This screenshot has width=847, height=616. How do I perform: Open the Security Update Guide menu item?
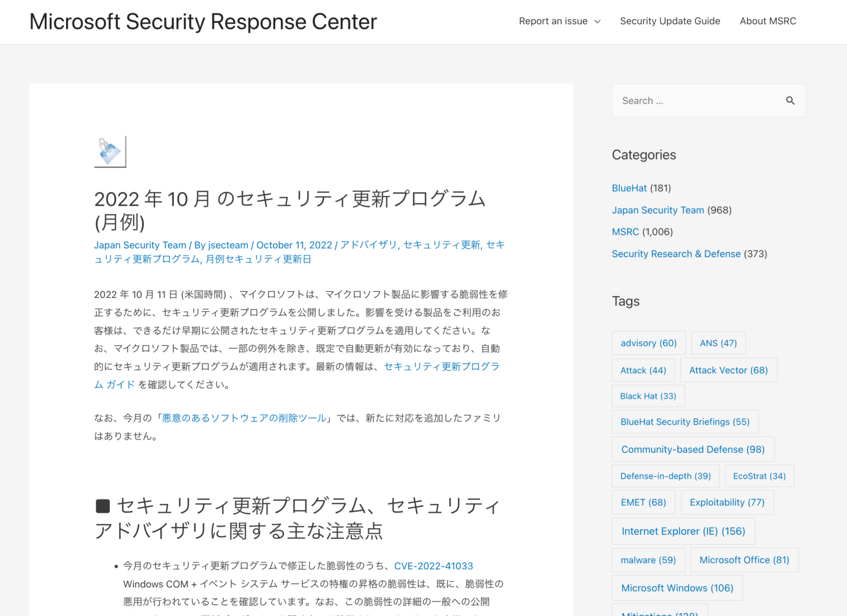pos(669,21)
